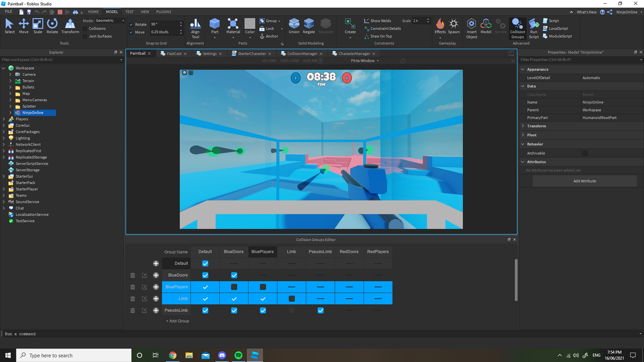Image resolution: width=644 pixels, height=362 pixels.
Task: Expand the Transform properties section
Action: pos(523,126)
